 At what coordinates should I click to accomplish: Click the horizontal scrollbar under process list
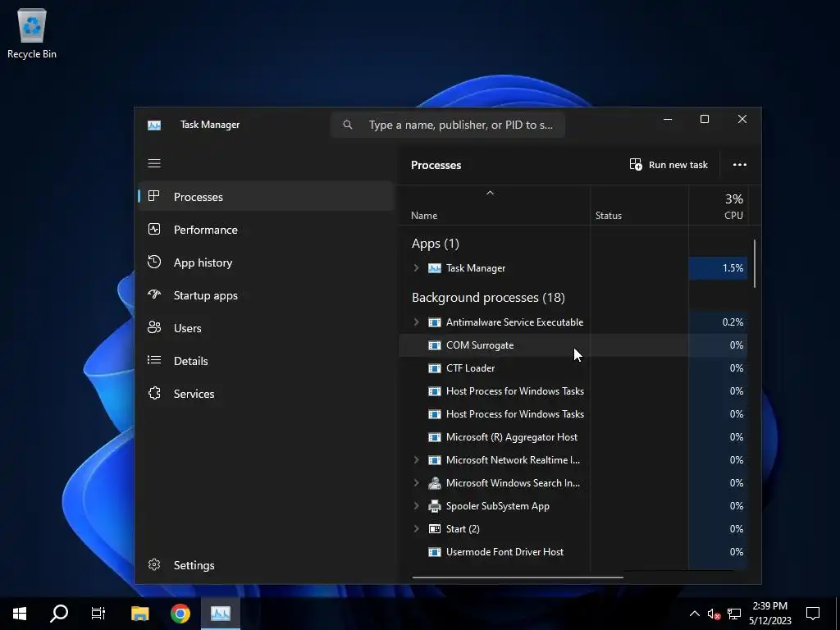coord(518,577)
